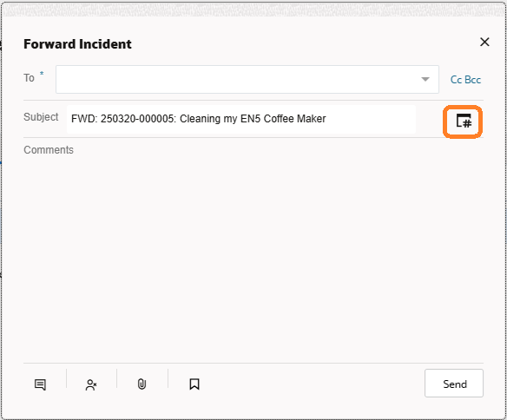Click the incident number 250320-000005 in subject
This screenshot has height=420, width=507.
pos(137,119)
